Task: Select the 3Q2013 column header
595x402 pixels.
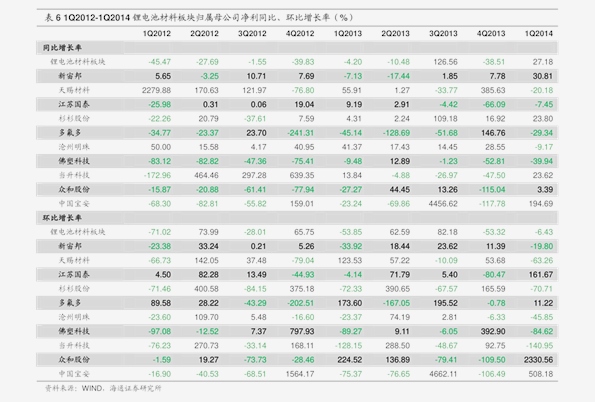Action: click(444, 34)
